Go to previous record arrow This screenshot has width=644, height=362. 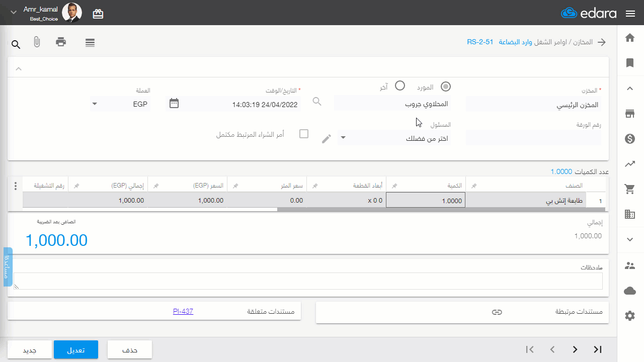[x=552, y=349]
